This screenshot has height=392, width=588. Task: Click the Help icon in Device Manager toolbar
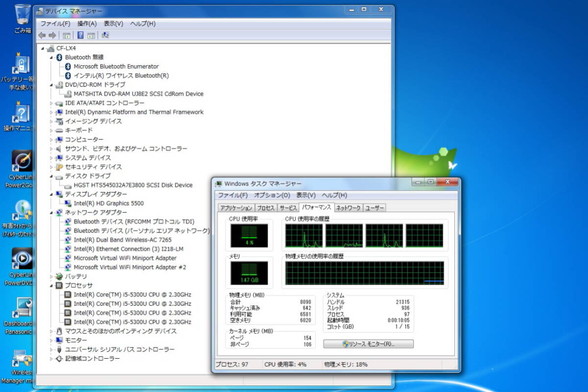point(80,35)
